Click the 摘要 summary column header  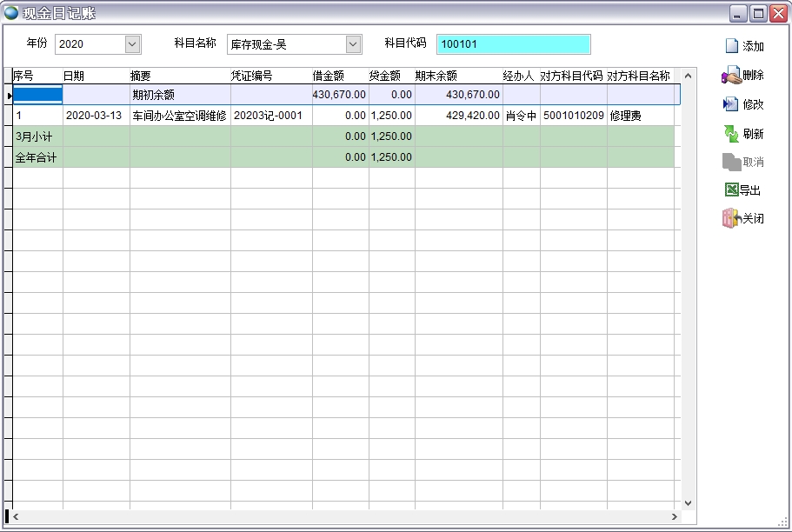click(139, 76)
